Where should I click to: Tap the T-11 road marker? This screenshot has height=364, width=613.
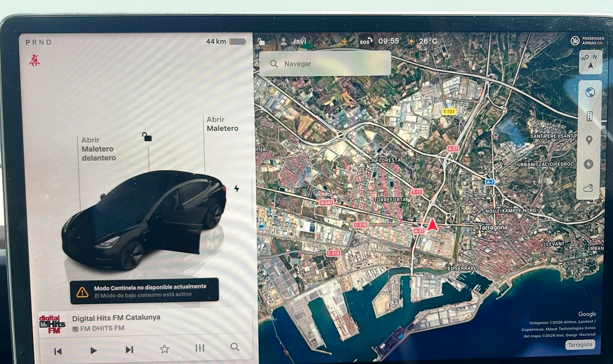tap(417, 192)
